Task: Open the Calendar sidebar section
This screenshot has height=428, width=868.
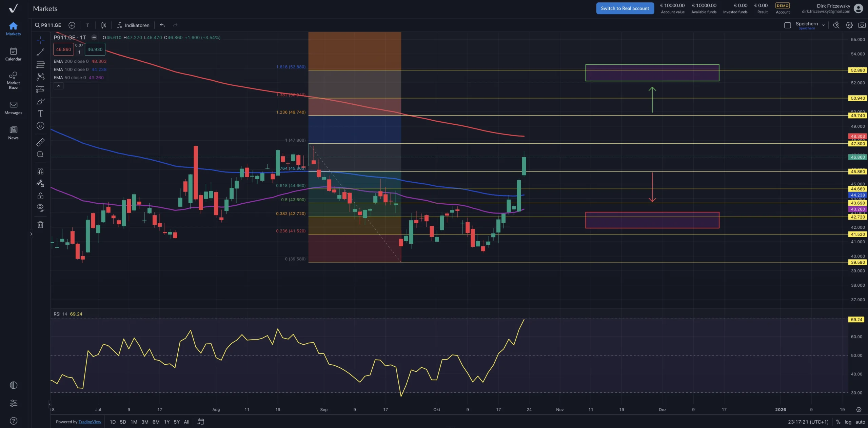Action: tap(13, 54)
